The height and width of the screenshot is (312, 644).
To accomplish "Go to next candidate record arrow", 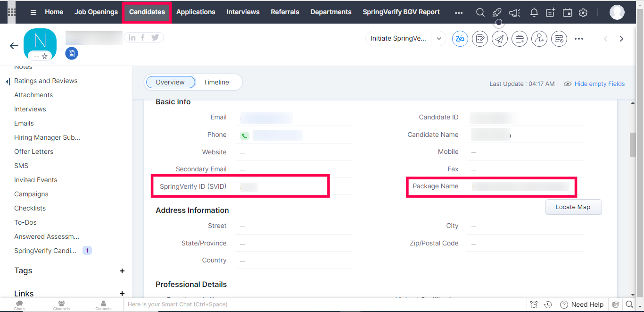I will coord(621,39).
